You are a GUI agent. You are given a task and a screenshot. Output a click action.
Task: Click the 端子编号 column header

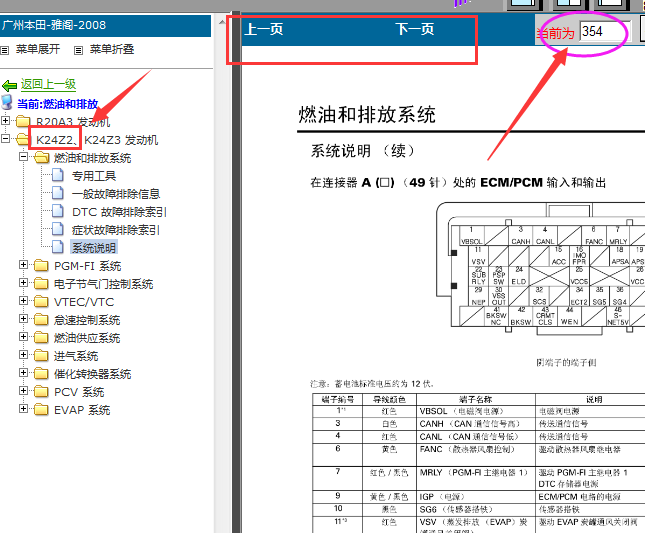(x=337, y=399)
